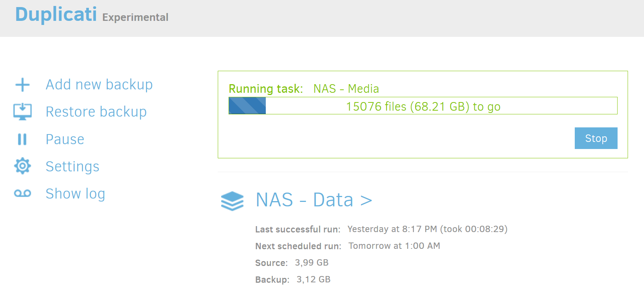Click the plus icon for adding backup

(x=22, y=85)
